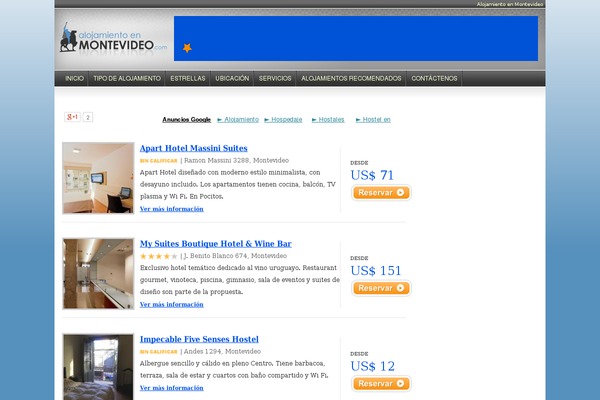The image size is (600, 400).
Task: Click SIN CALIFICAR label on Five Senses Hostel
Action: pos(159,352)
